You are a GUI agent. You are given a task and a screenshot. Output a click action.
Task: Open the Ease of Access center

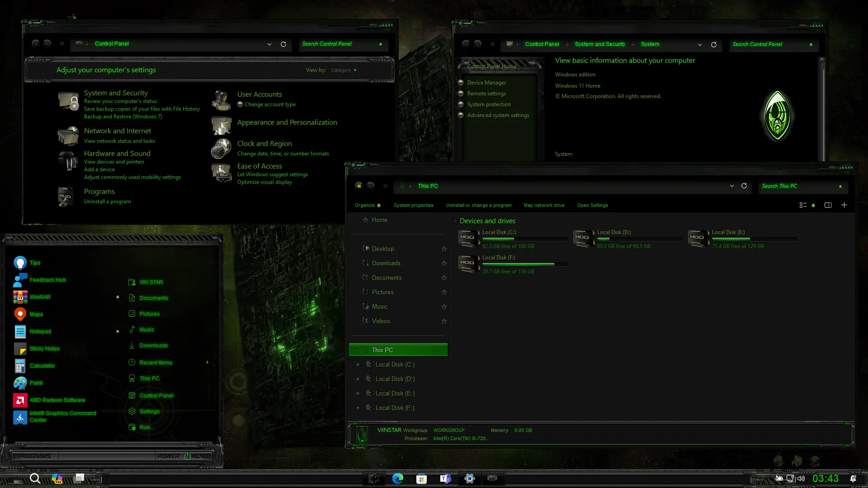point(260,166)
